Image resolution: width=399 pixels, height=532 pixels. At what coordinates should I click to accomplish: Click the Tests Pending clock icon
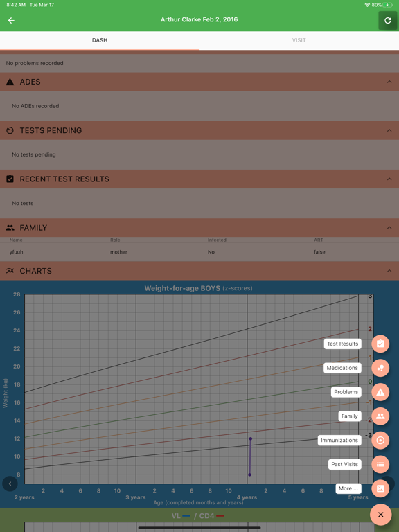10,130
